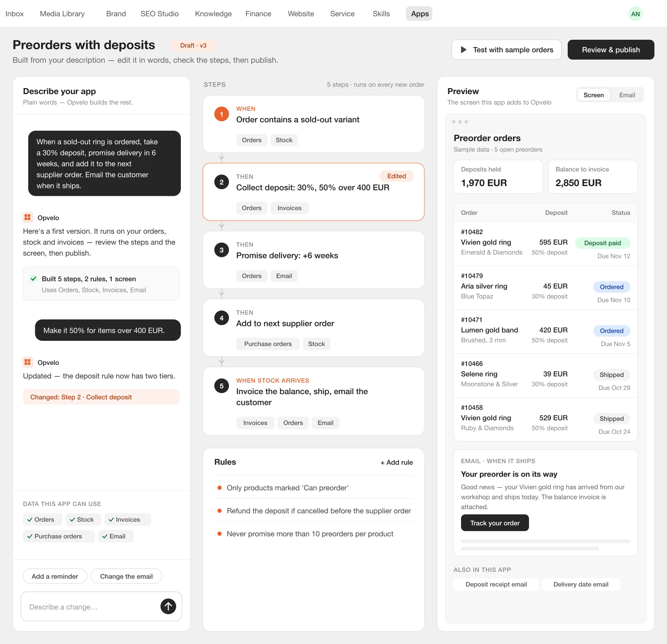The image size is (667, 644).
Task: Click the step 5 number badge
Action: [221, 386]
